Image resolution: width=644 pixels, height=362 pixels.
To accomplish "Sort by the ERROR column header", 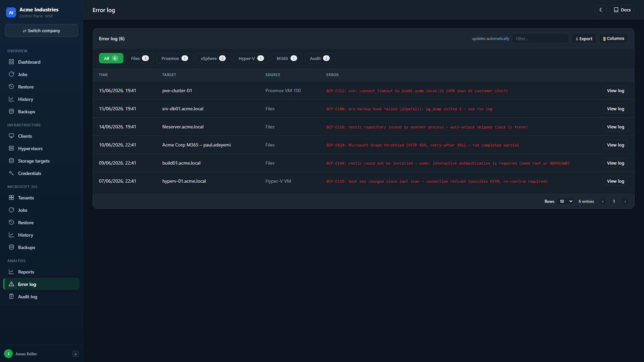I will 332,75.
